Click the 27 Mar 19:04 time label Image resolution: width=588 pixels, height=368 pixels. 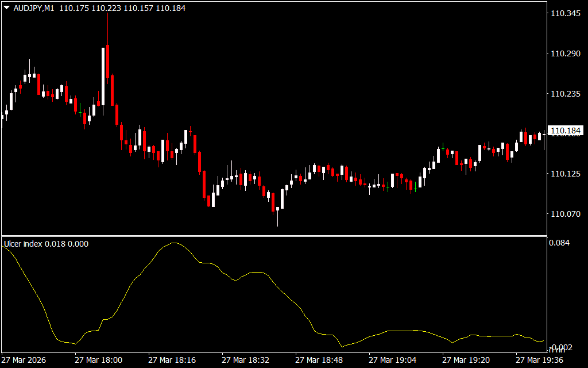click(x=392, y=360)
